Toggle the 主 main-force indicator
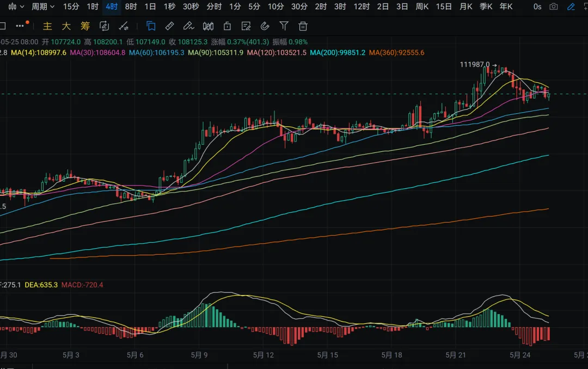 [x=47, y=26]
